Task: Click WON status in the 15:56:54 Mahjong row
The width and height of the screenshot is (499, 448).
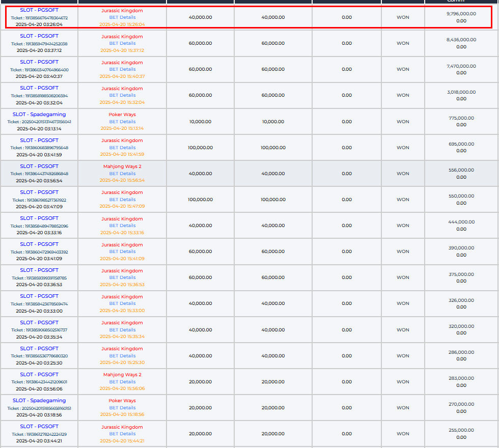Action: pyautogui.click(x=403, y=174)
